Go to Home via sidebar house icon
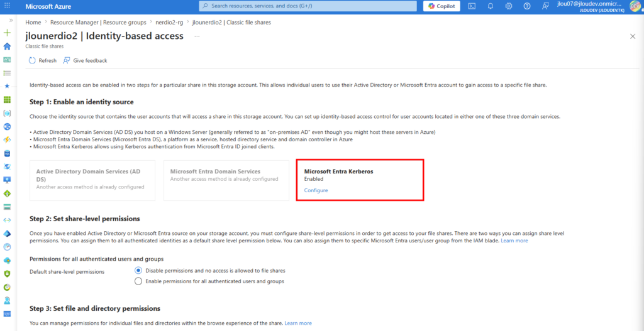 coord(7,46)
